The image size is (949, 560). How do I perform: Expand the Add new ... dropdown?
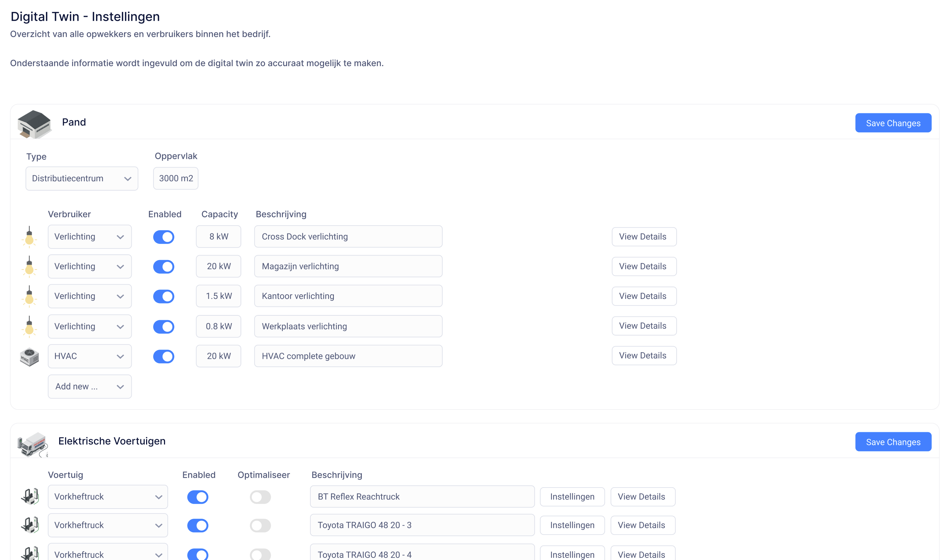[x=89, y=386]
